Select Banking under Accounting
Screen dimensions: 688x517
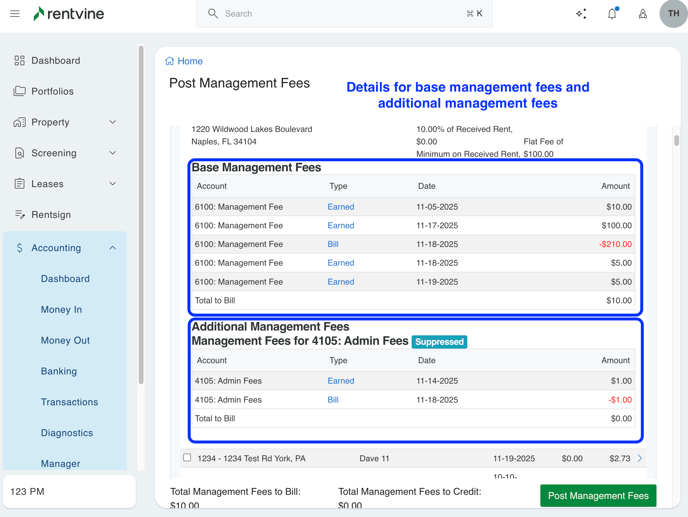(x=58, y=371)
